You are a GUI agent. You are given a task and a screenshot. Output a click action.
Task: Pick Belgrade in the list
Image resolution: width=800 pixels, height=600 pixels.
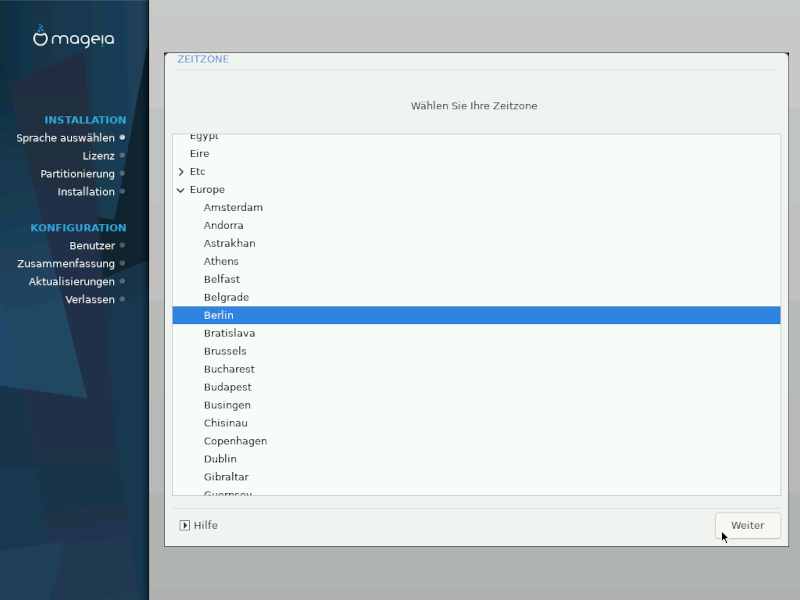click(226, 298)
